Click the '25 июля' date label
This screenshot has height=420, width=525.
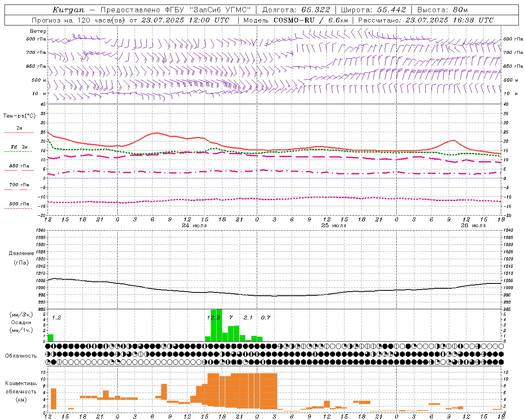333,226
